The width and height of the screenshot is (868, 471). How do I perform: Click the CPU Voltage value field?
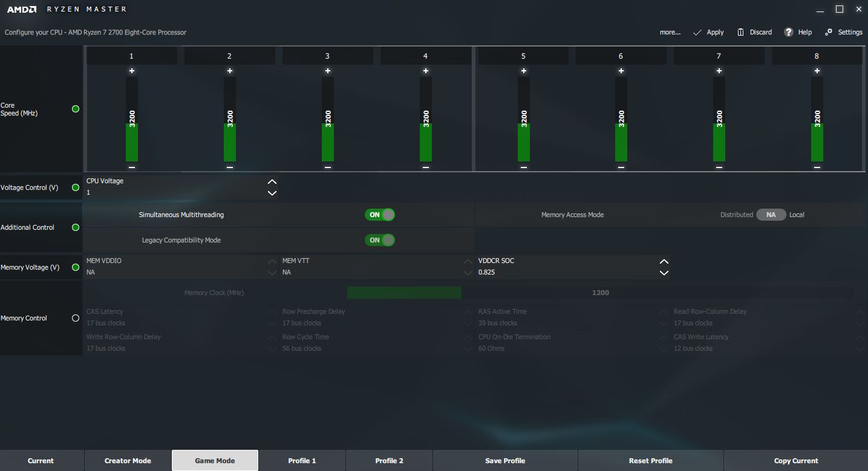(175, 193)
